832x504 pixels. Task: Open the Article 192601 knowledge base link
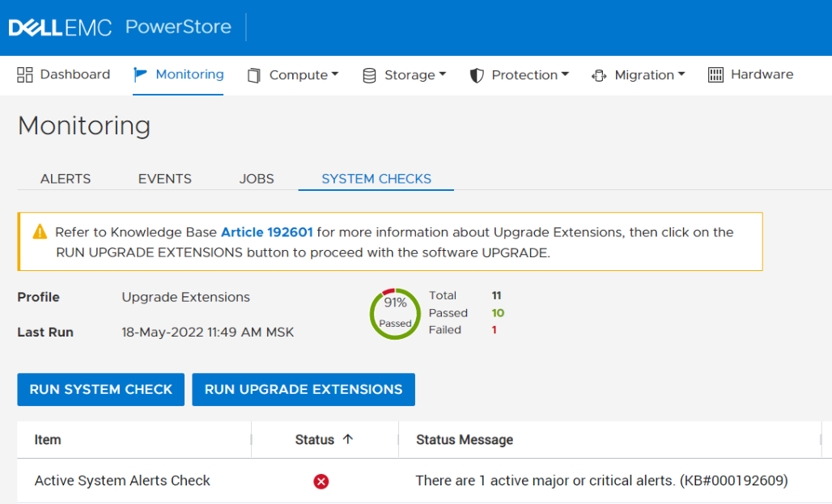pyautogui.click(x=266, y=232)
